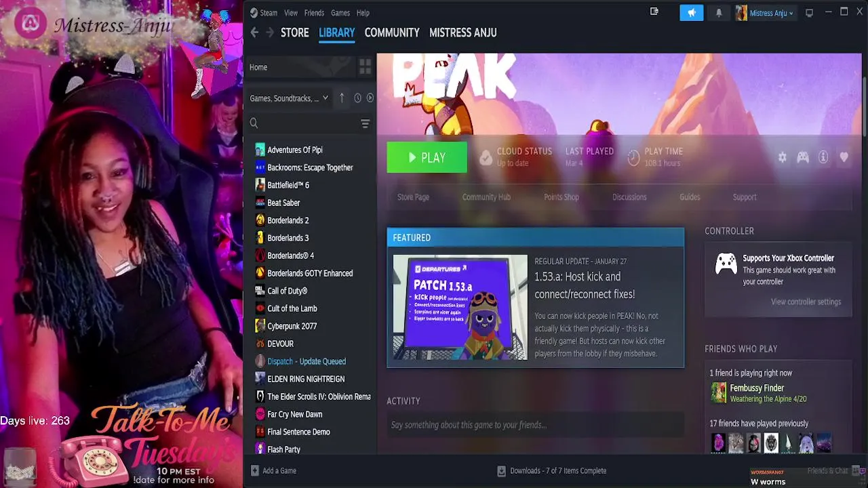Open the 1.53.a Host kick update headline

(585, 285)
